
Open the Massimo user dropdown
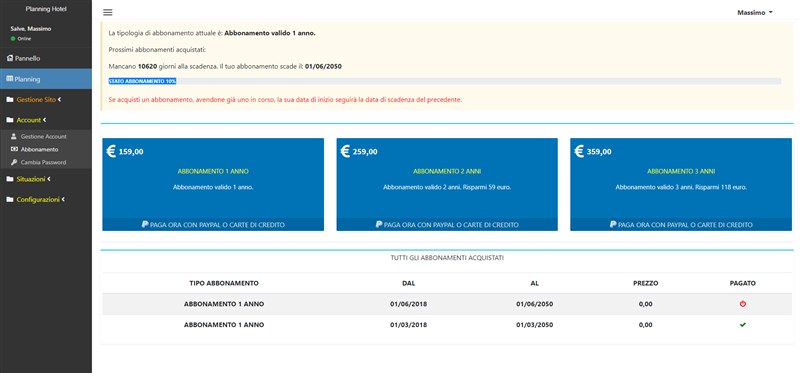[x=755, y=13]
